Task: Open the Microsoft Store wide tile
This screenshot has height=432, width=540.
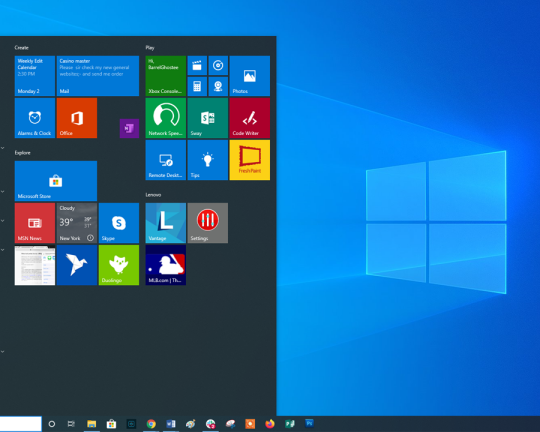Action: [56, 181]
